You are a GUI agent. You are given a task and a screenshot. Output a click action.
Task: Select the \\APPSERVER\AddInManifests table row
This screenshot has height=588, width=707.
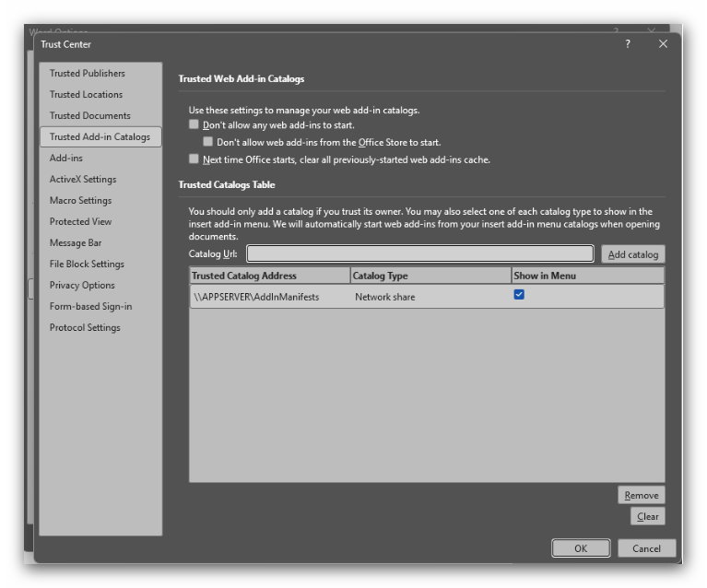(x=427, y=297)
